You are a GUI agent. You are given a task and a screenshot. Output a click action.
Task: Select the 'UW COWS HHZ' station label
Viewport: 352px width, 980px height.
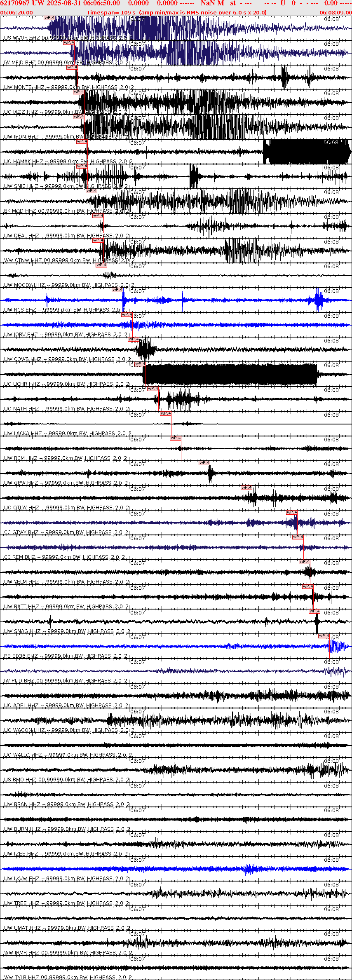point(23,359)
